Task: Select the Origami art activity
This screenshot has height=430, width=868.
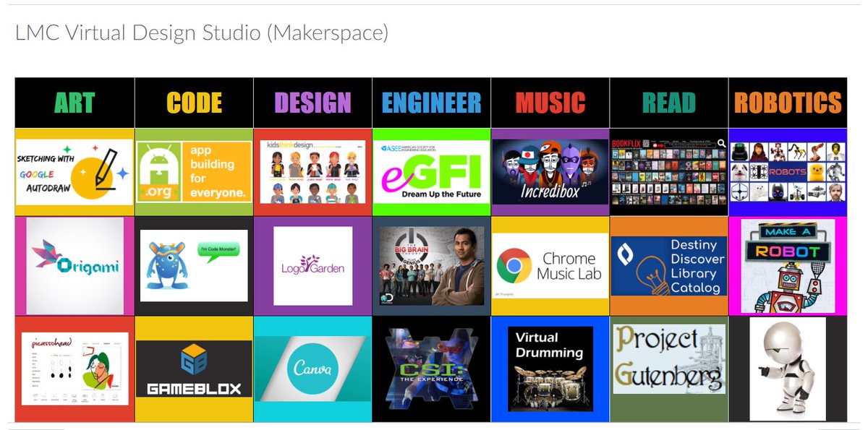Action: [x=73, y=264]
